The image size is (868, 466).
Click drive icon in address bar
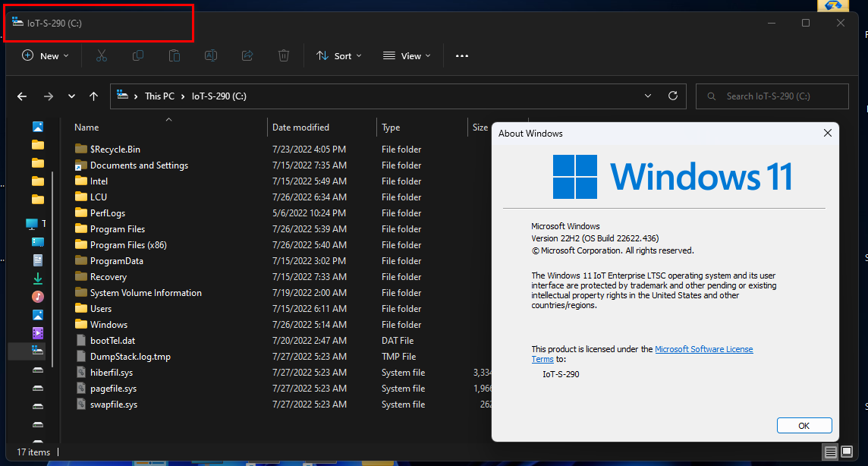tap(122, 96)
